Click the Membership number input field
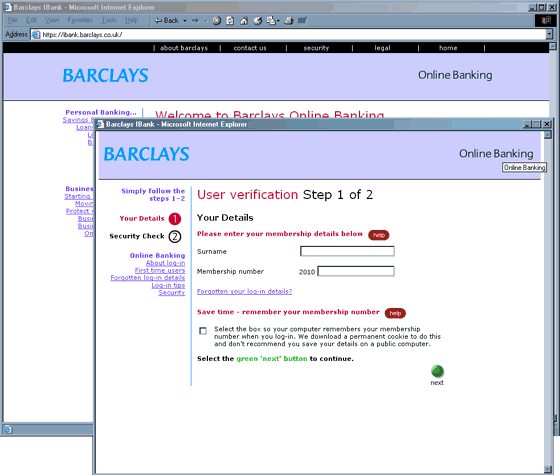The image size is (560, 475). [356, 271]
